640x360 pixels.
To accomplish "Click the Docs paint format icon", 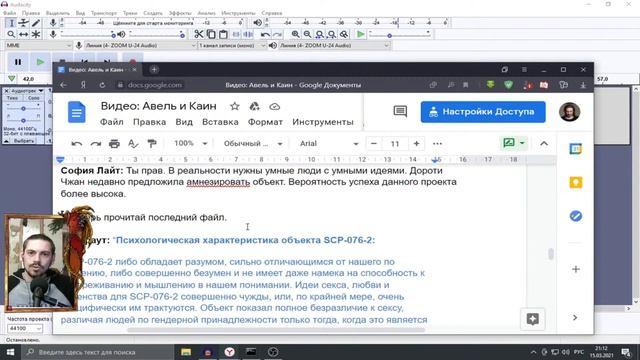I will pyautogui.click(x=152, y=144).
